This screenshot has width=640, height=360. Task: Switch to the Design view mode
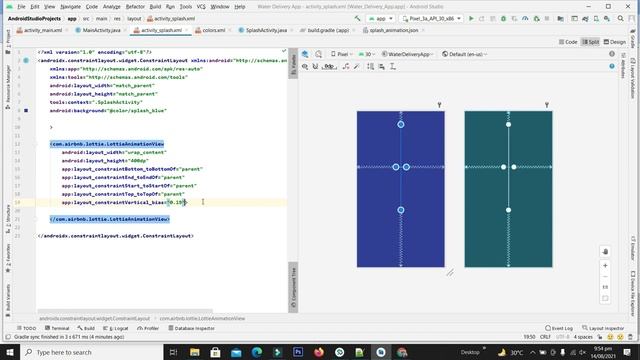pyautogui.click(x=614, y=42)
